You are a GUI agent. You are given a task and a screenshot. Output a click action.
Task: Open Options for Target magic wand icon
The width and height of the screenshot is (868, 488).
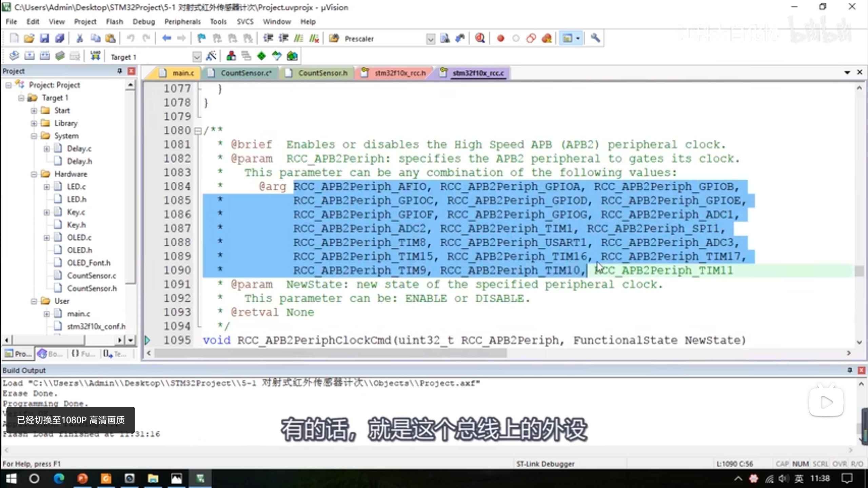click(x=211, y=56)
